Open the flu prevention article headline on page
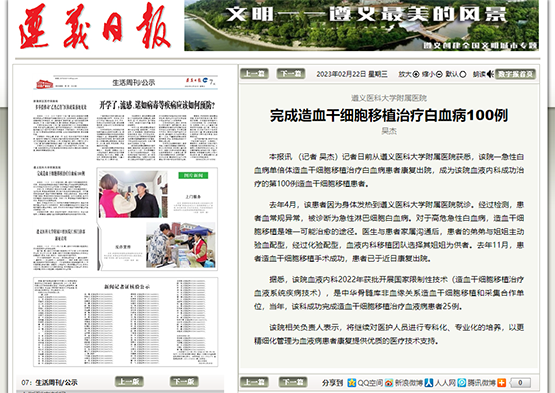This screenshot has height=393, width=555. [x=157, y=105]
